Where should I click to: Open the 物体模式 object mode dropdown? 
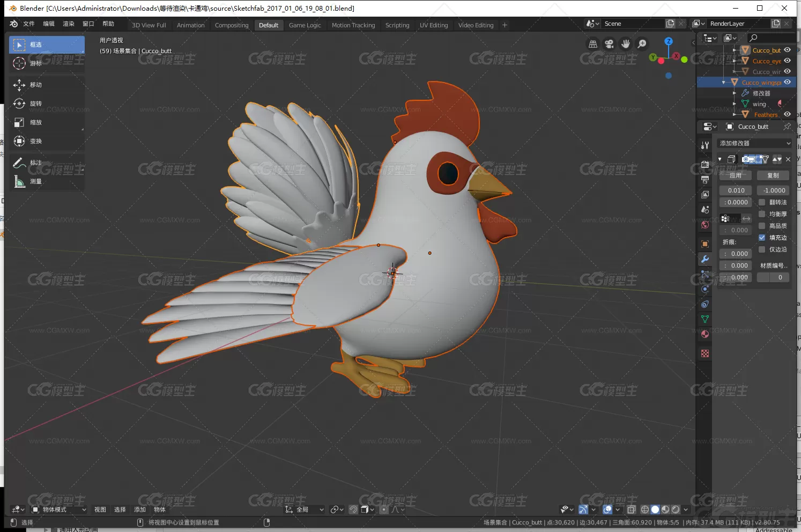point(58,509)
